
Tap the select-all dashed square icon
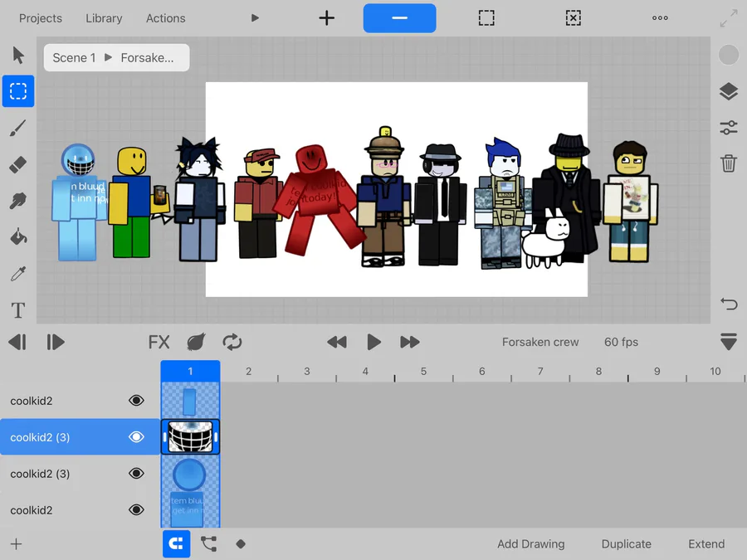coord(486,18)
